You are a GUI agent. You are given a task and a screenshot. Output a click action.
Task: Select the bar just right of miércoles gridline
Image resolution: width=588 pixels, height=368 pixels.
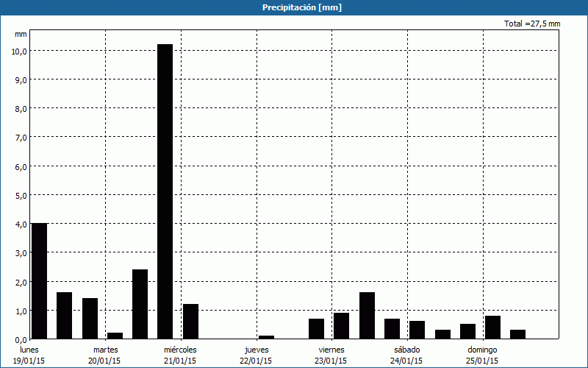(x=190, y=322)
